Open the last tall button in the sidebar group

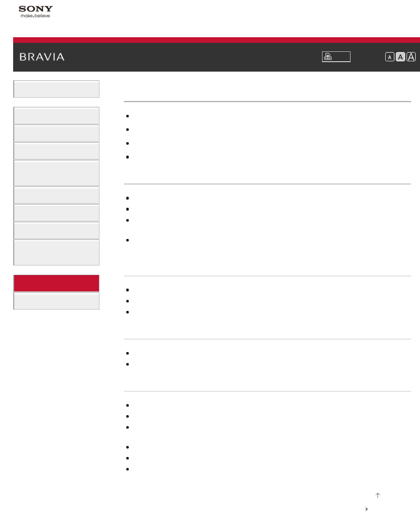[x=56, y=252]
